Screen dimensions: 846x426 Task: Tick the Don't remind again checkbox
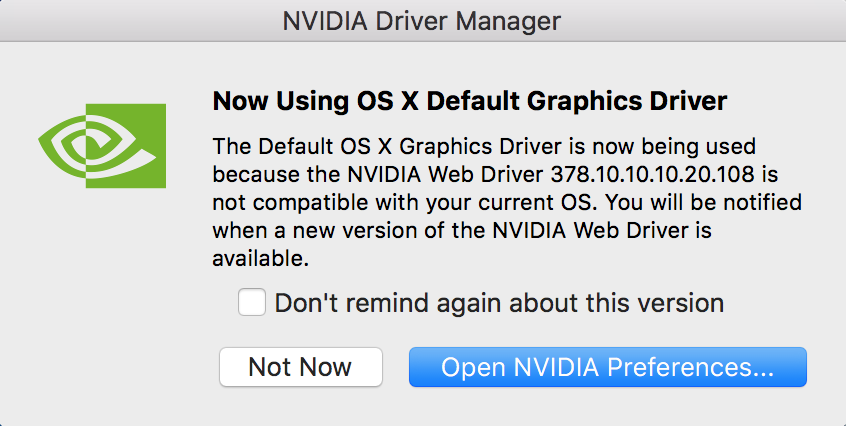coord(252,302)
